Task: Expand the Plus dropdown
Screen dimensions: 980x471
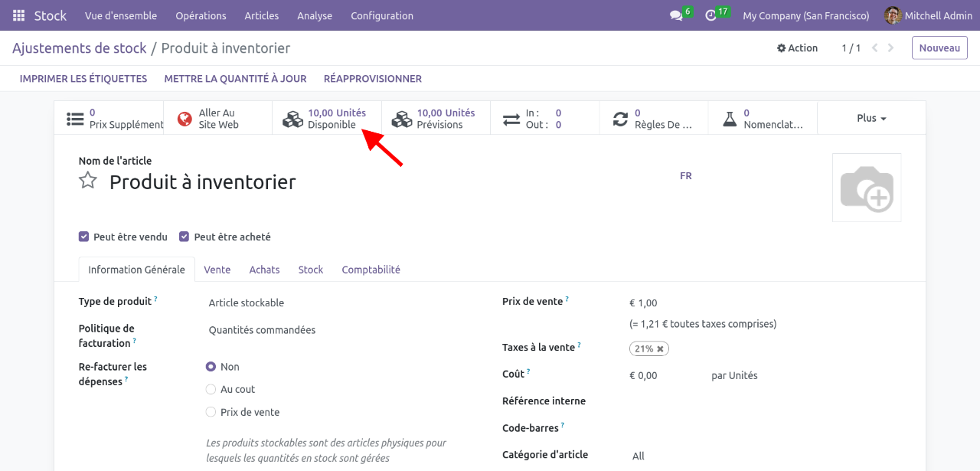Action: pyautogui.click(x=871, y=118)
